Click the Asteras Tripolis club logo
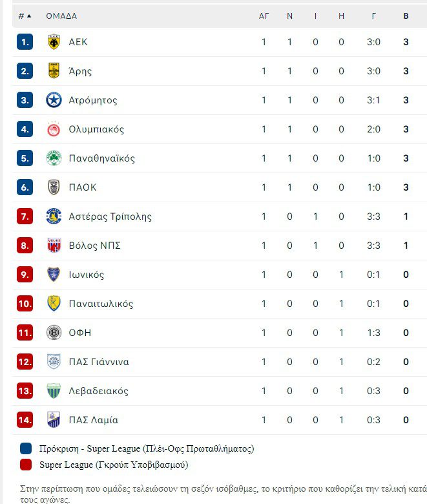The image size is (427, 504). coord(54,216)
